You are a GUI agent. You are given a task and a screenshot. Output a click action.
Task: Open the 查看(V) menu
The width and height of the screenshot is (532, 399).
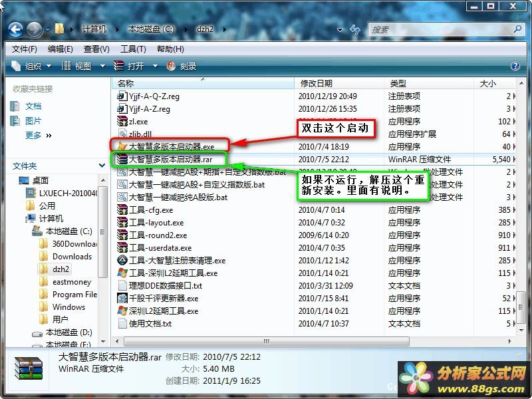[x=96, y=49]
